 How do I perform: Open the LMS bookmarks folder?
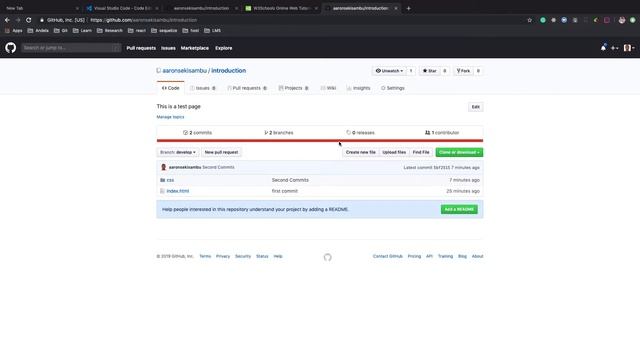(x=212, y=31)
